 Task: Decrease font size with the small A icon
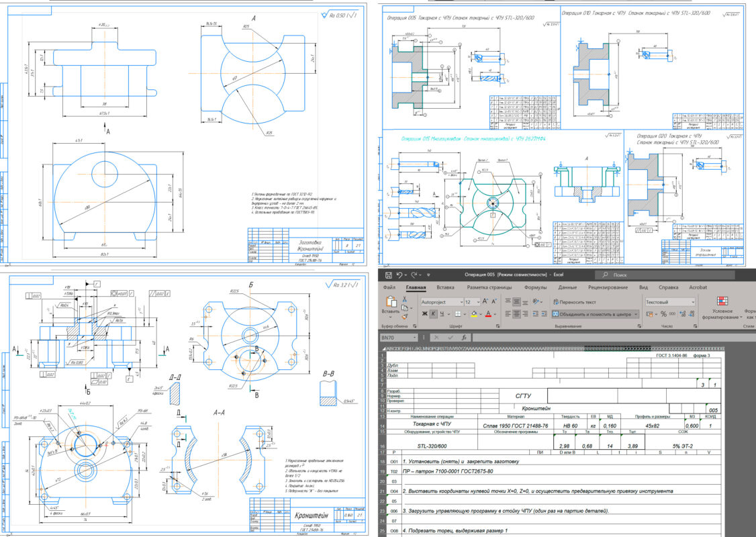(494, 302)
